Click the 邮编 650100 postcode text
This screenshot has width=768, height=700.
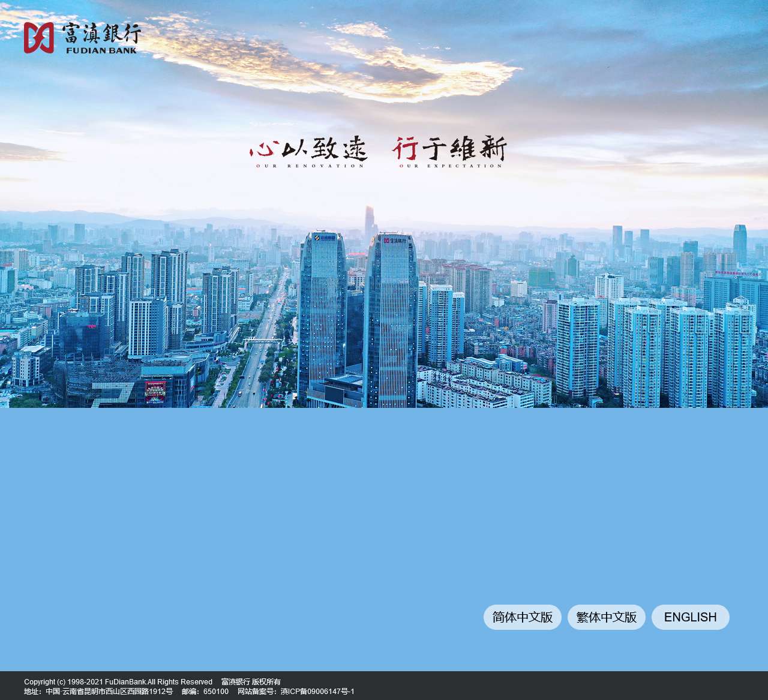click(205, 692)
